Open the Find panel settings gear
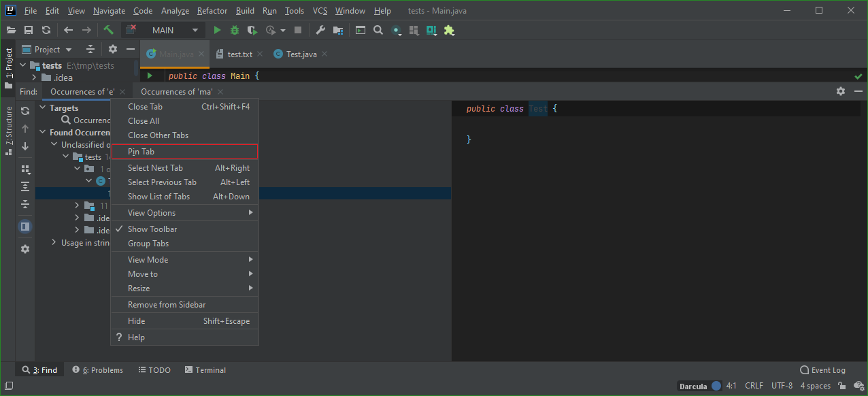 (841, 90)
